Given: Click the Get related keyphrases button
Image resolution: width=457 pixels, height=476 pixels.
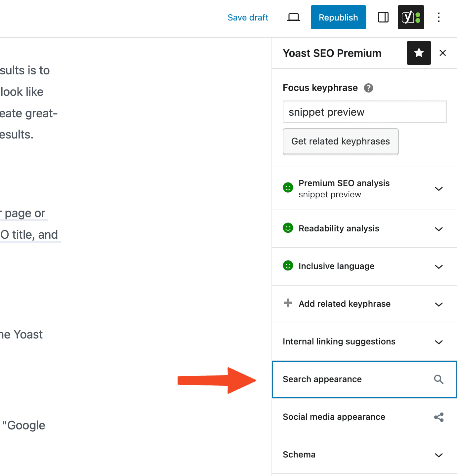Looking at the screenshot, I should click(340, 141).
